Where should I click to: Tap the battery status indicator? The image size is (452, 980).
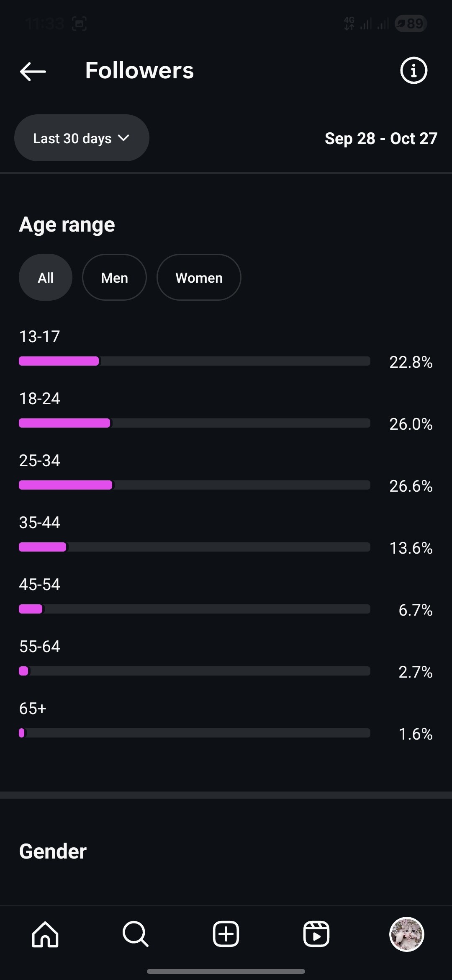tap(411, 23)
